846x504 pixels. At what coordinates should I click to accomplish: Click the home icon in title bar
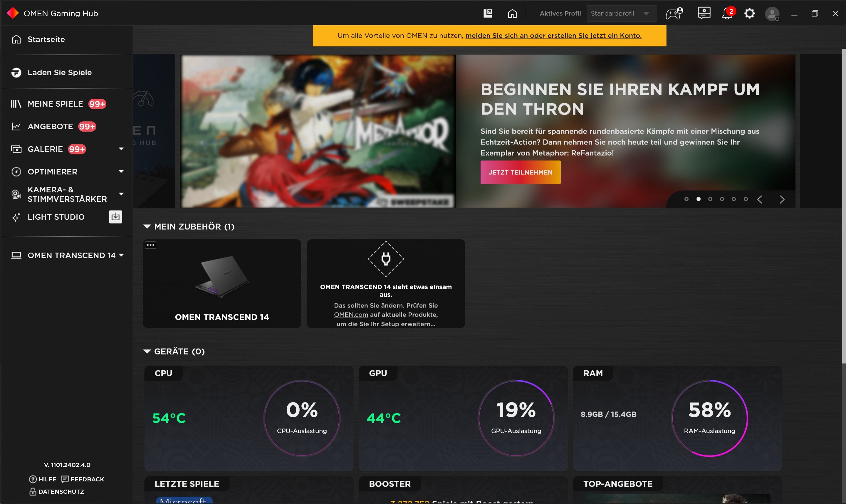click(x=512, y=14)
